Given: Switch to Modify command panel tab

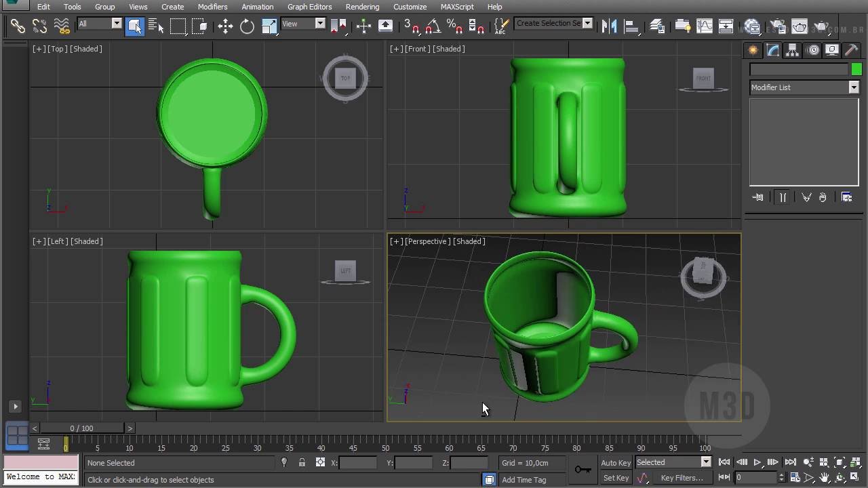Looking at the screenshot, I should pyautogui.click(x=772, y=50).
